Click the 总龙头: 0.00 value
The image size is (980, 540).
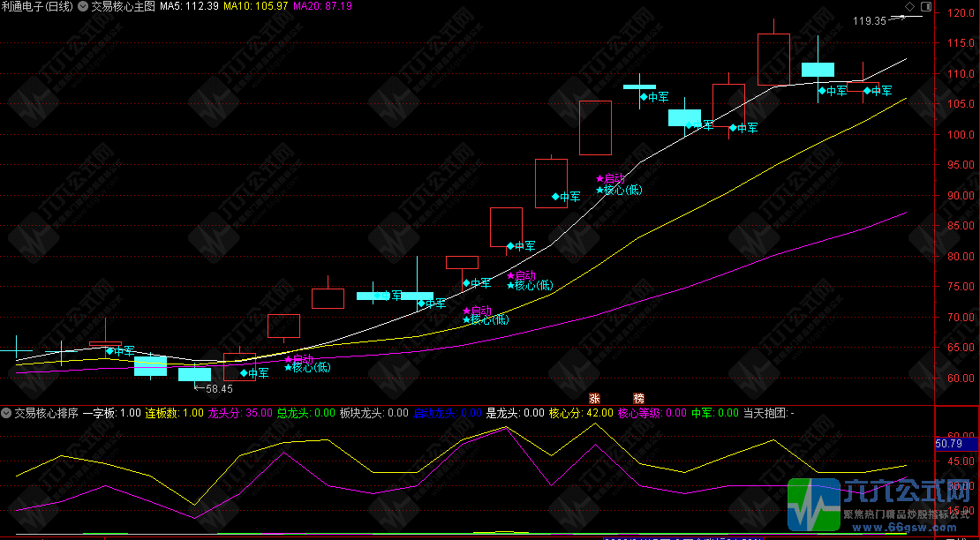(305, 413)
